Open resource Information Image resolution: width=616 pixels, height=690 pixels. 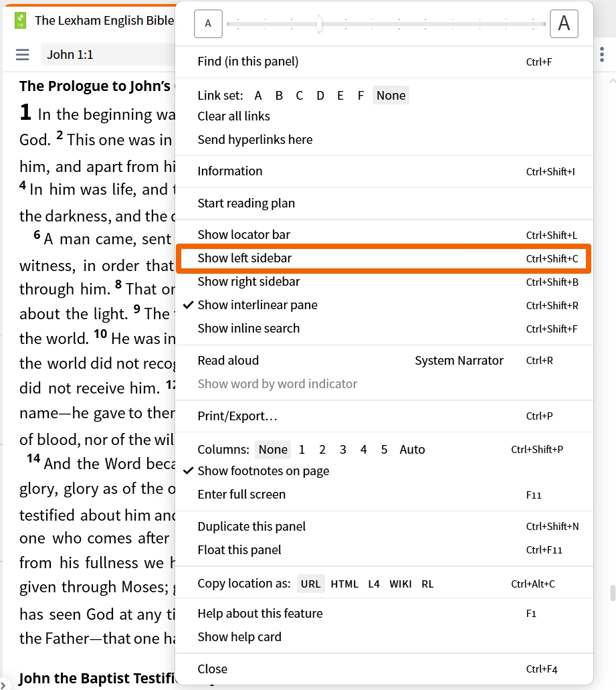tap(385, 171)
